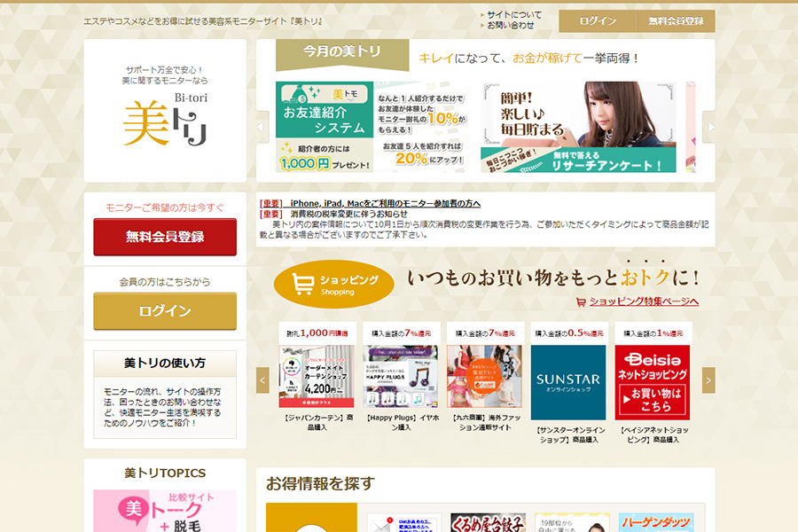
Task: Click 【サンスターオンラインショップ】商品購入 caption
Action: 568,434
